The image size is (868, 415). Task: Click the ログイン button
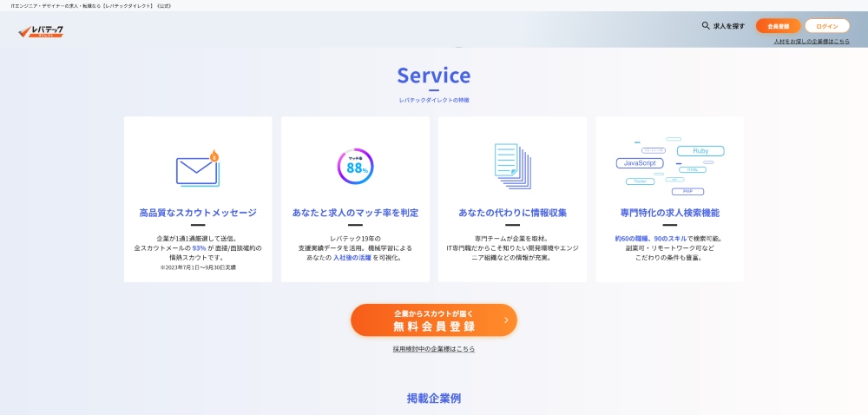click(827, 26)
